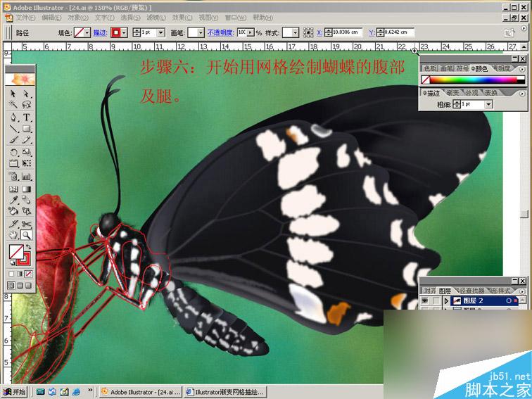532x399 pixels.
Task: Select the Selection (black arrow) tool
Action: [13, 94]
